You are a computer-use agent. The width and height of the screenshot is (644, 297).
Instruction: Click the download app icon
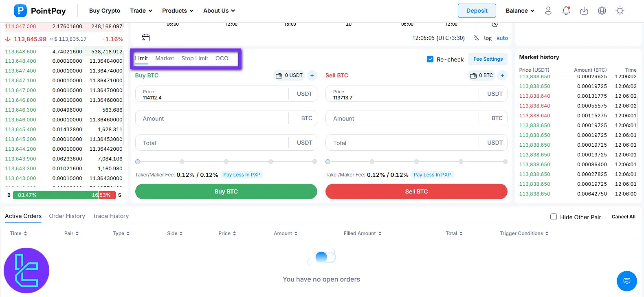584,11
